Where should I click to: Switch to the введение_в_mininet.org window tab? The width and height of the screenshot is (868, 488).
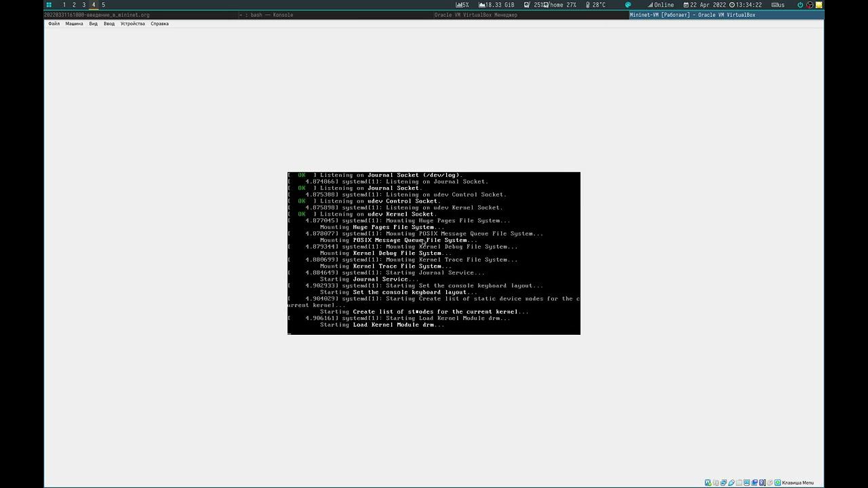[141, 15]
